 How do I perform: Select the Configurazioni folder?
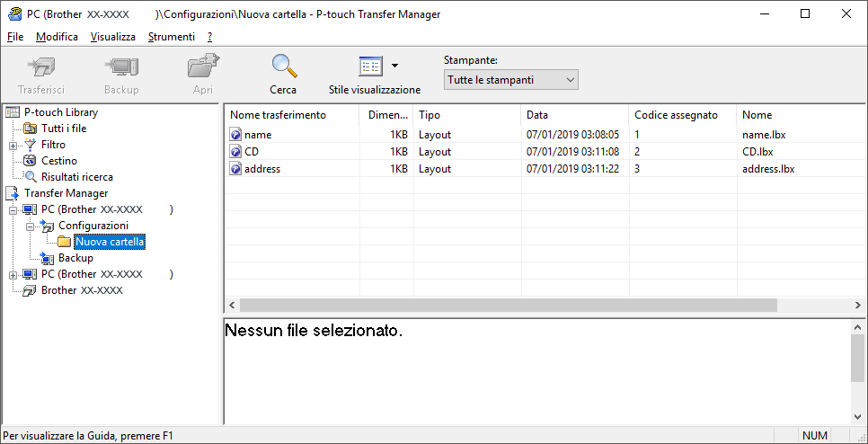[x=93, y=226]
